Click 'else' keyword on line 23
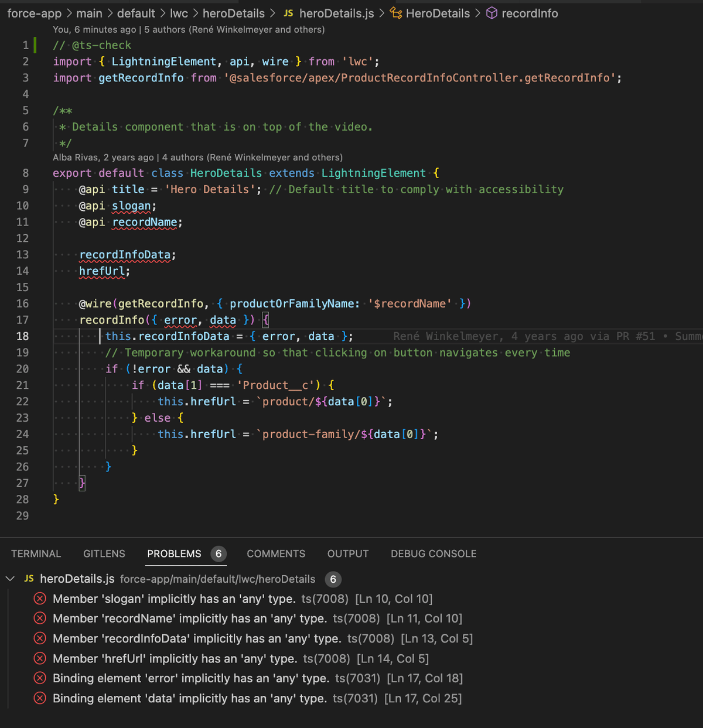Image resolution: width=703 pixels, height=728 pixels. point(158,418)
